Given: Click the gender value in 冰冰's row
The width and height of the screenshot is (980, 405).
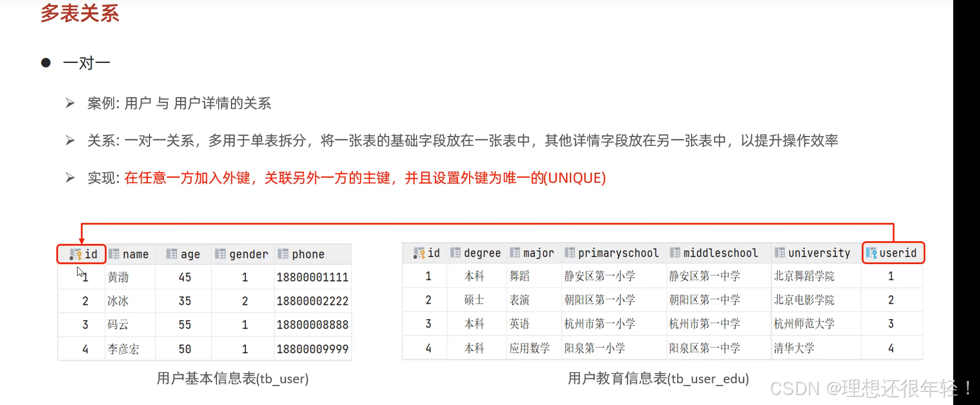Looking at the screenshot, I should 245,301.
